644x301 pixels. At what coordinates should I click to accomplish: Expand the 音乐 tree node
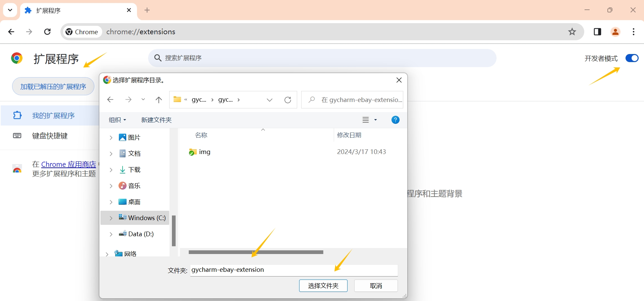pos(111,186)
